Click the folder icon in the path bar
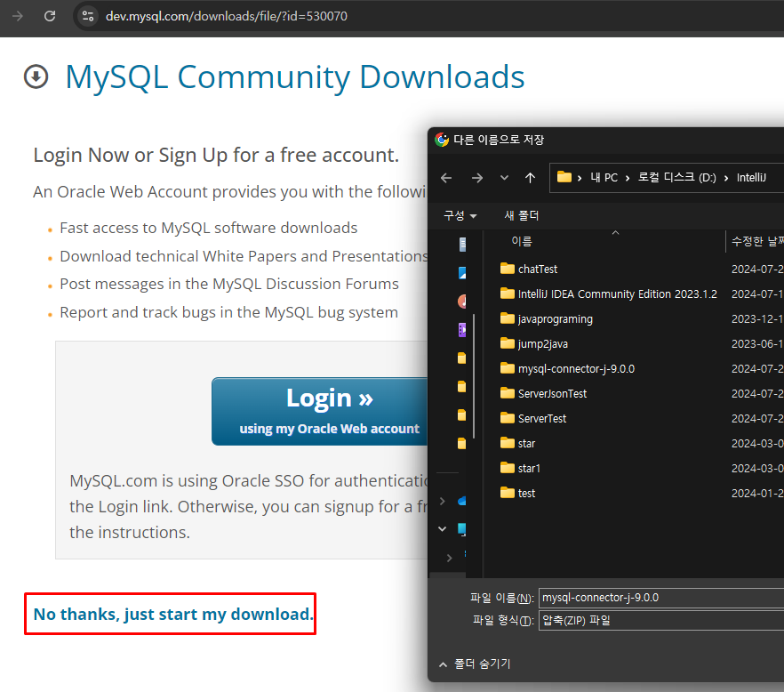Screen dimensions: 784x692 pyautogui.click(x=564, y=177)
